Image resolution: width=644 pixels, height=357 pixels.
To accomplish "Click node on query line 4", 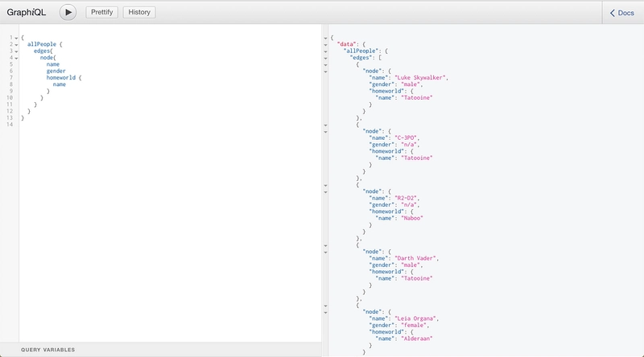I will tap(47, 57).
